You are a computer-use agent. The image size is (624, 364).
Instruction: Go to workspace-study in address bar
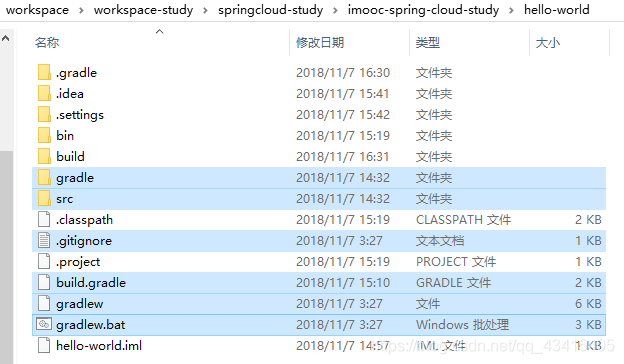click(x=143, y=10)
